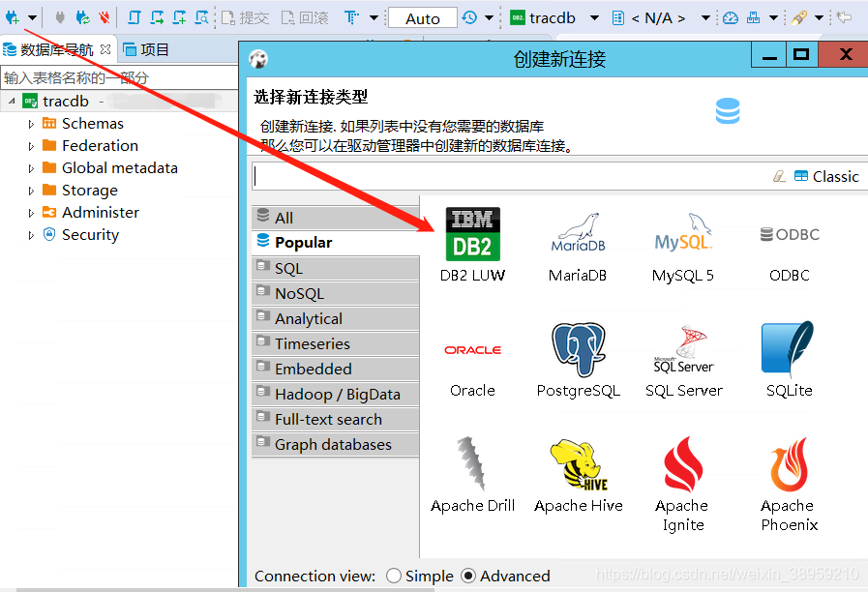The width and height of the screenshot is (868, 592).
Task: Select the All category
Action: click(x=336, y=218)
